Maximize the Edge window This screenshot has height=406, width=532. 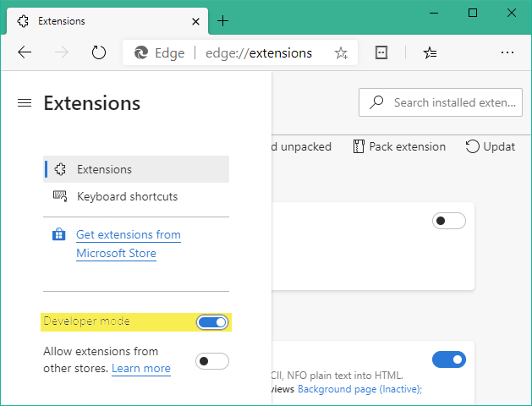[x=473, y=14]
